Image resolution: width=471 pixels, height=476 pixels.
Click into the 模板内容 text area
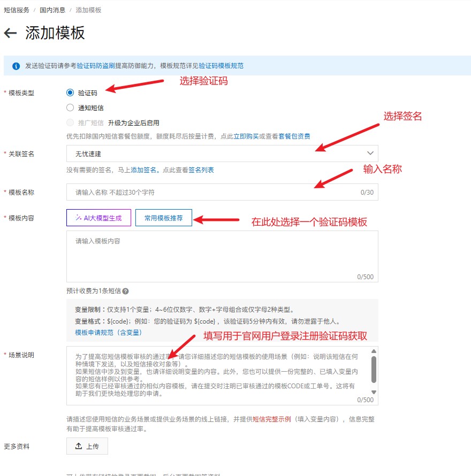[222, 257]
